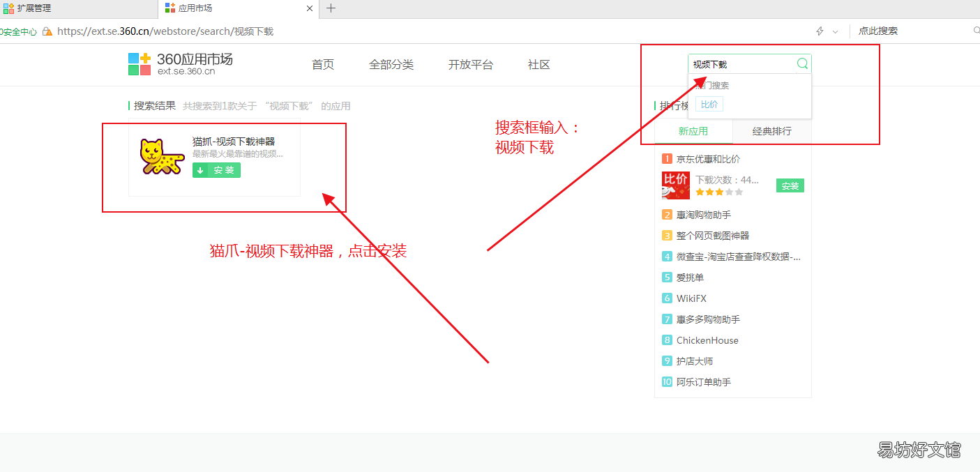Install the 京东优惠和比价 extension

click(x=790, y=186)
